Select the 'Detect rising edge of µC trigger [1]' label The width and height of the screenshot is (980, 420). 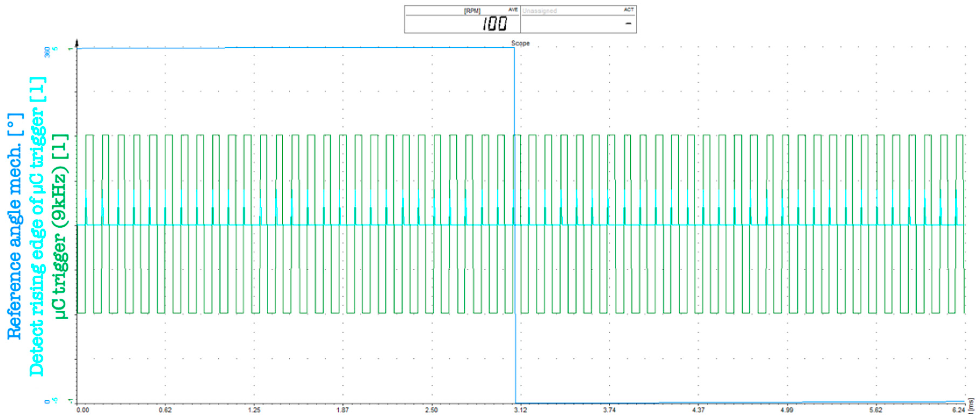point(38,227)
